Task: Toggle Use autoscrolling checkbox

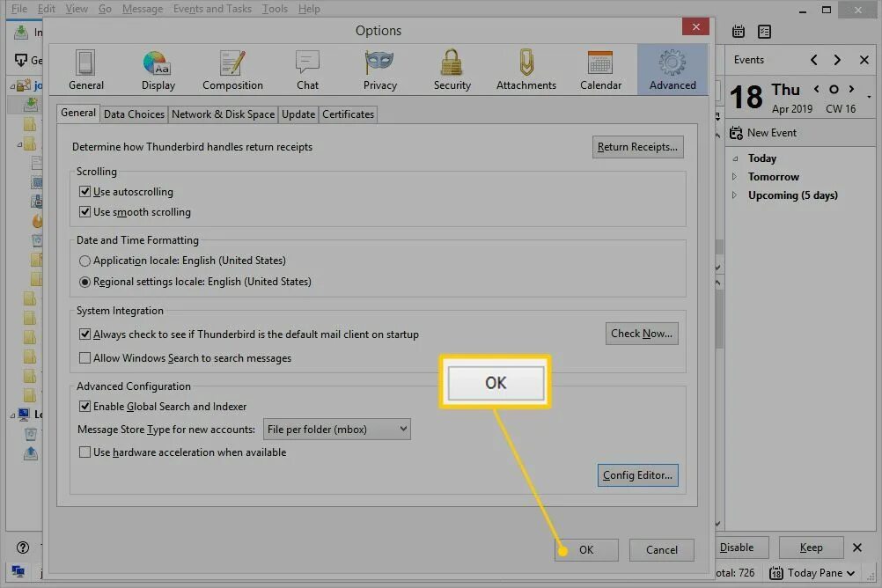Action: coord(85,191)
